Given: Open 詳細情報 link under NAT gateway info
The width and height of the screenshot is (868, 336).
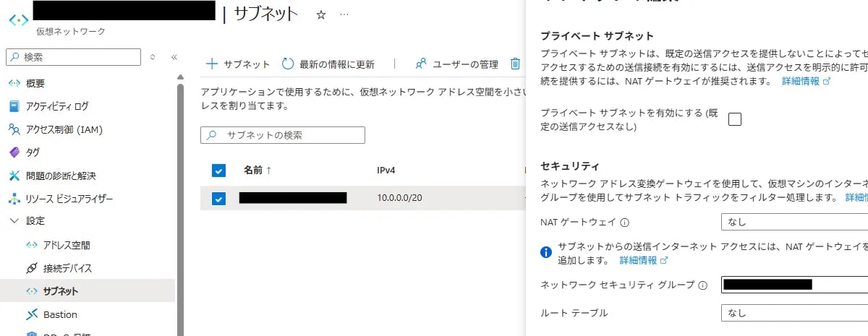Looking at the screenshot, I should tap(643, 260).
